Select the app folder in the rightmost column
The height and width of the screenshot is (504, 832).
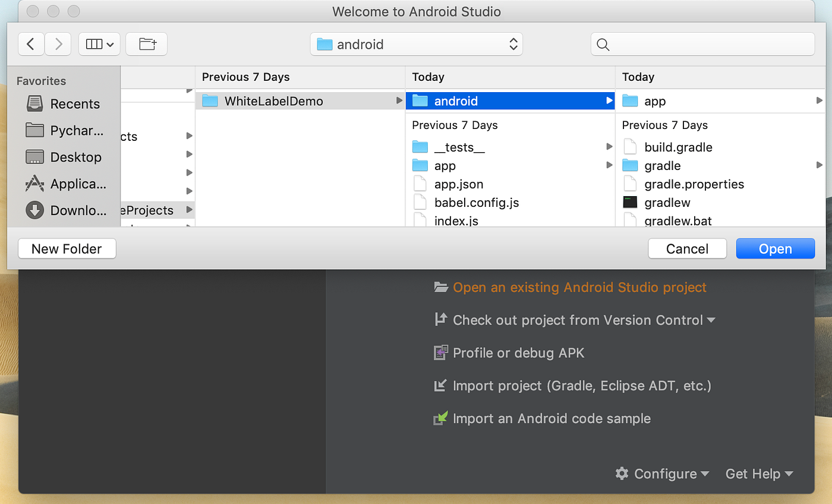tap(720, 101)
